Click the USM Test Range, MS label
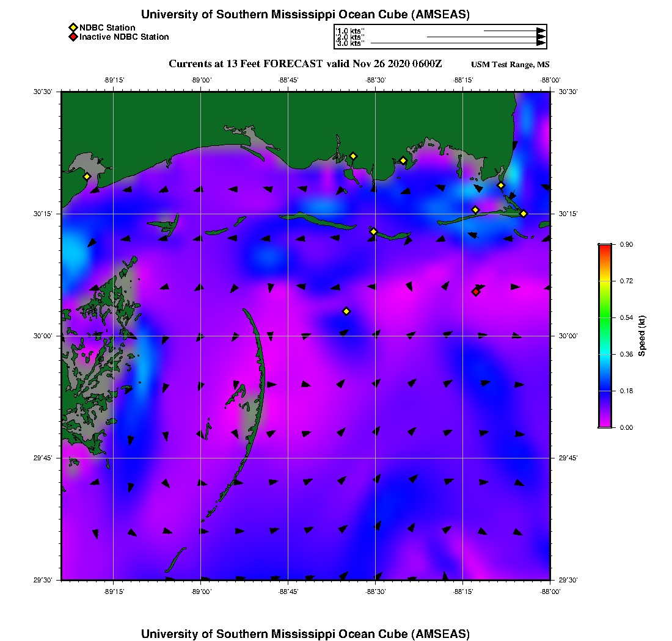 point(510,65)
